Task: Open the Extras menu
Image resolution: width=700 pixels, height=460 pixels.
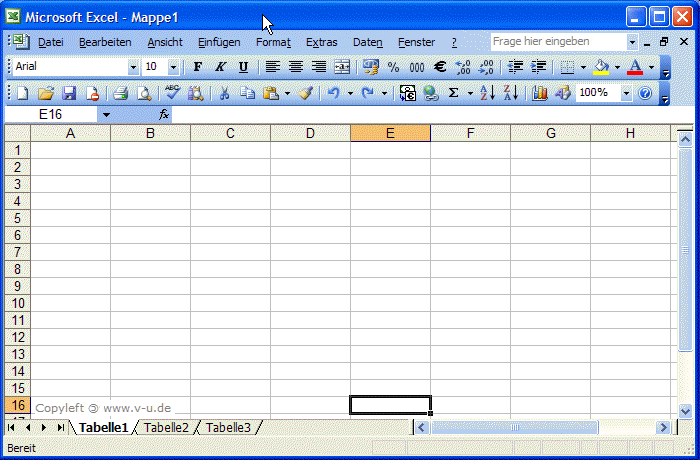Action: 321,42
